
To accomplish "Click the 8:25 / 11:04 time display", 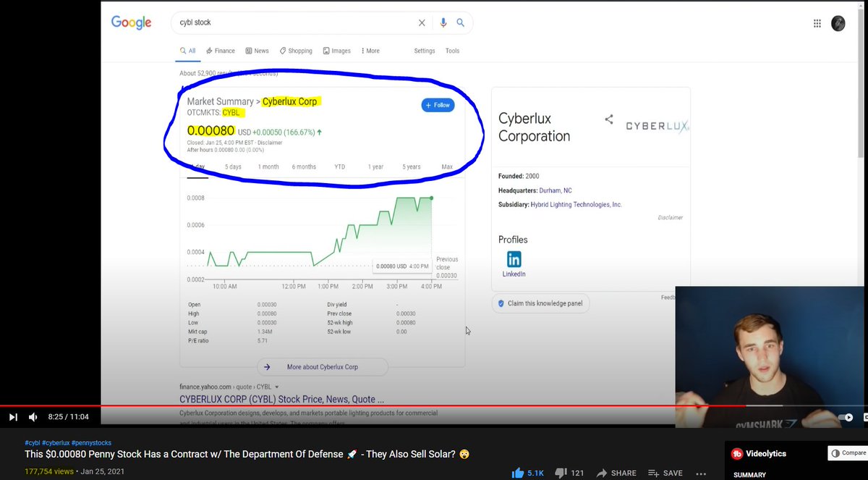I will click(68, 417).
